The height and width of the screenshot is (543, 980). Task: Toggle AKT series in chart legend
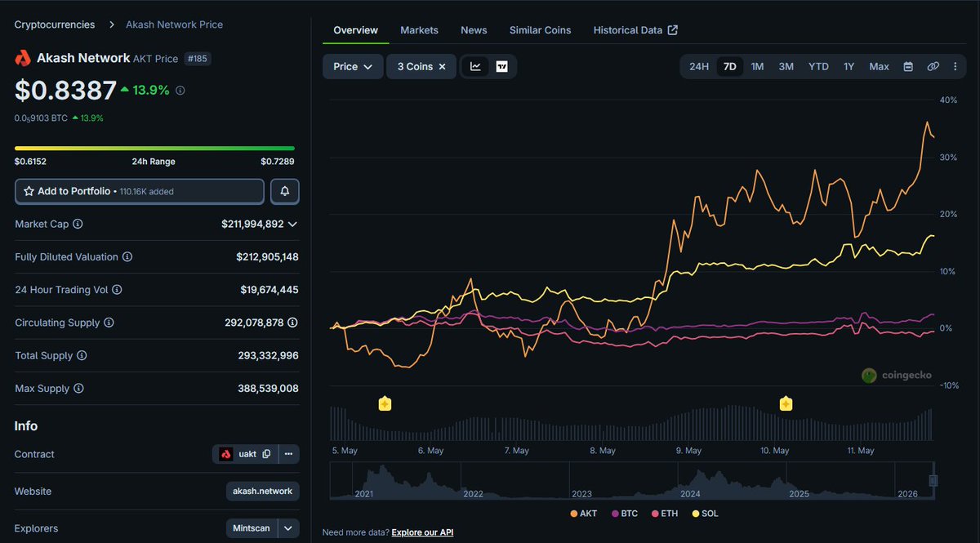pos(583,514)
